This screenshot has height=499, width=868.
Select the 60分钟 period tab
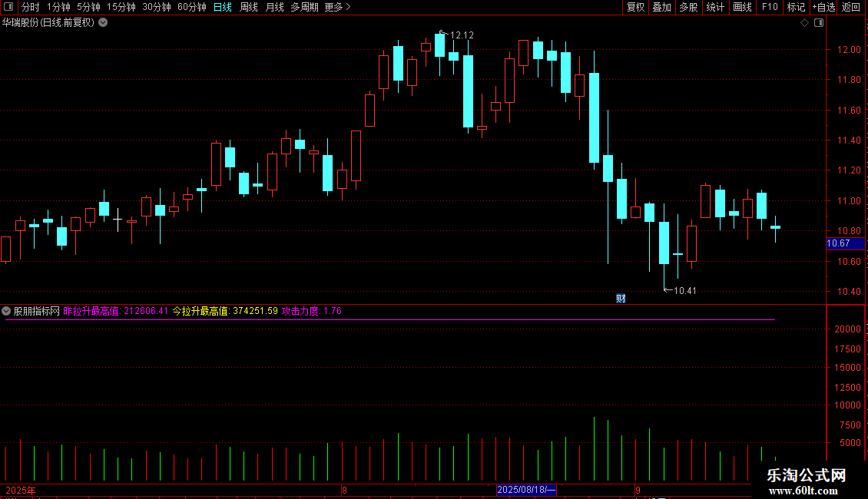pos(191,7)
